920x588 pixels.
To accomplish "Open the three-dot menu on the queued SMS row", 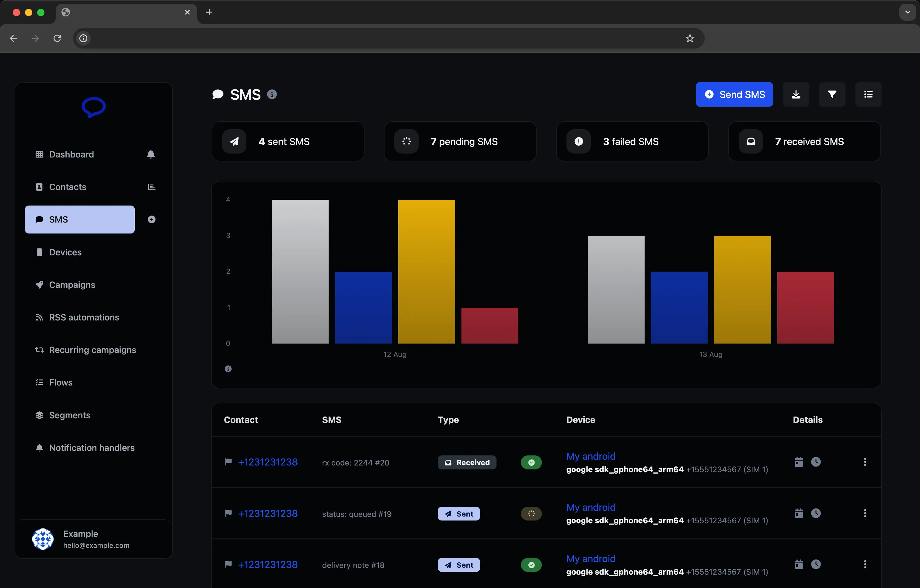I will click(865, 513).
